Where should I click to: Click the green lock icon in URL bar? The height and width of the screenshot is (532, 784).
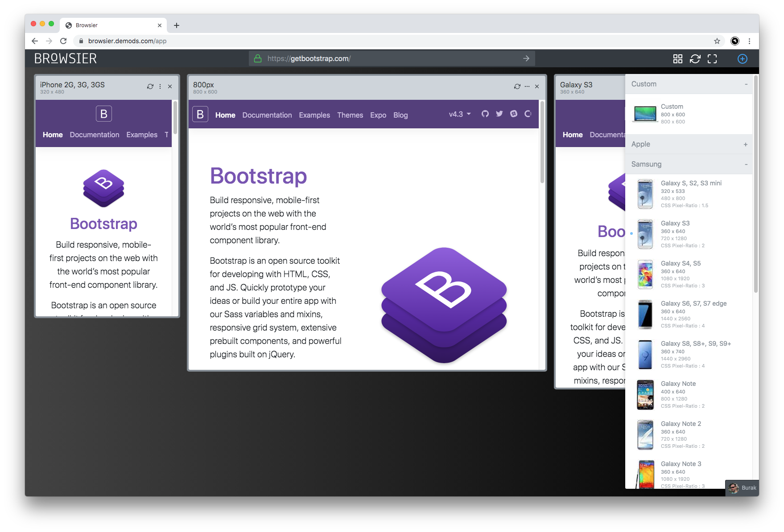[x=257, y=58]
